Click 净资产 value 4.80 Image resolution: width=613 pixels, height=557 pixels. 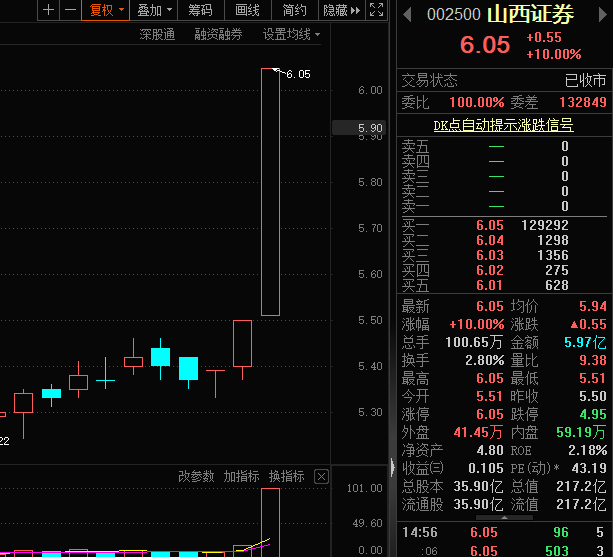pos(489,450)
